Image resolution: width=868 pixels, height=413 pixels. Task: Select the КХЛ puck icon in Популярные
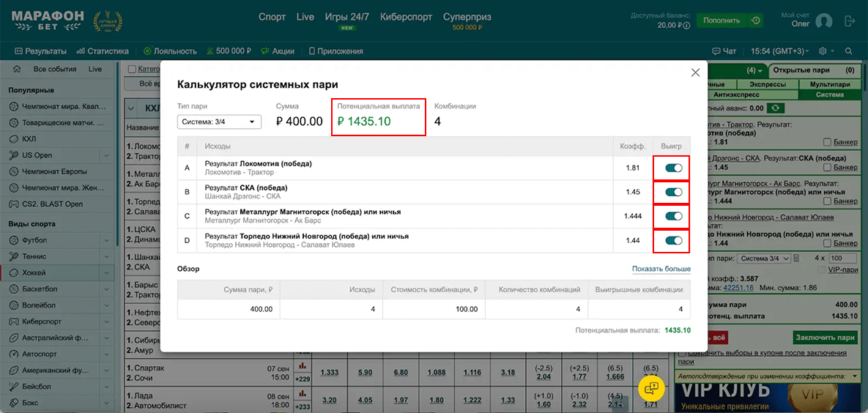tap(14, 139)
